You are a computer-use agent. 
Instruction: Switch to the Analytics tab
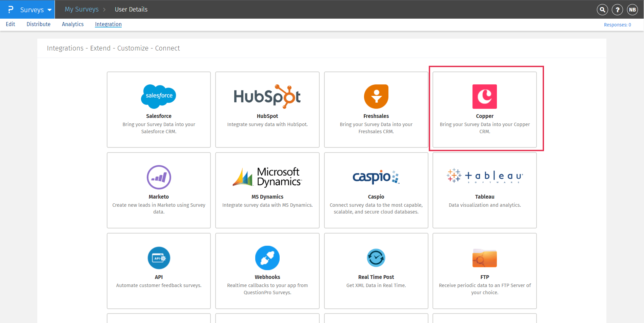point(73,24)
